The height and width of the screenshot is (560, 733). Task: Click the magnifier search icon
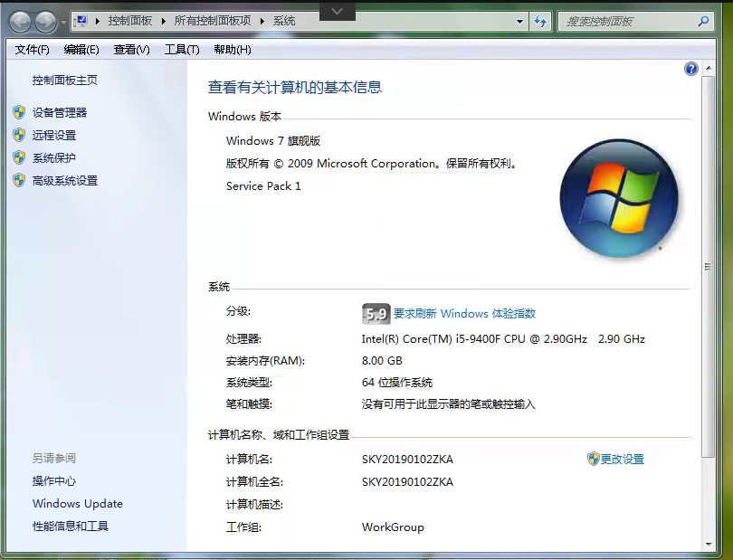pyautogui.click(x=703, y=21)
